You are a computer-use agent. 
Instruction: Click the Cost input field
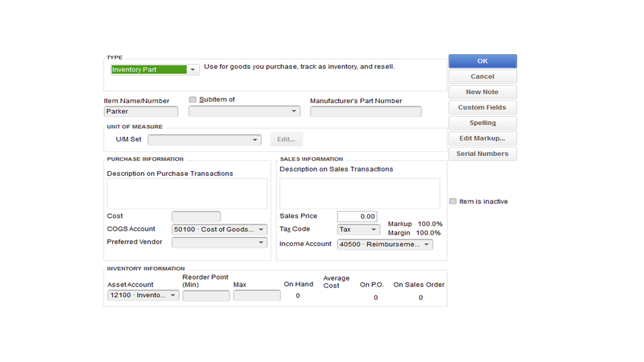196,216
